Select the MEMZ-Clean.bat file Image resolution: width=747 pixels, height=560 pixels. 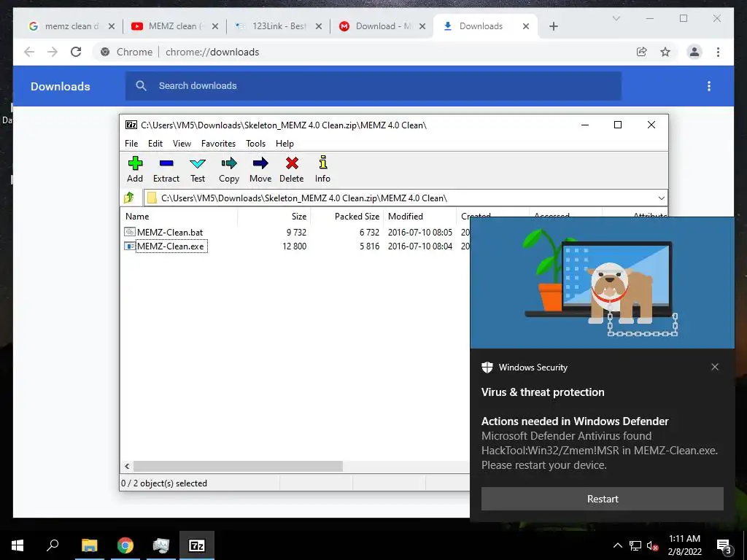point(169,233)
